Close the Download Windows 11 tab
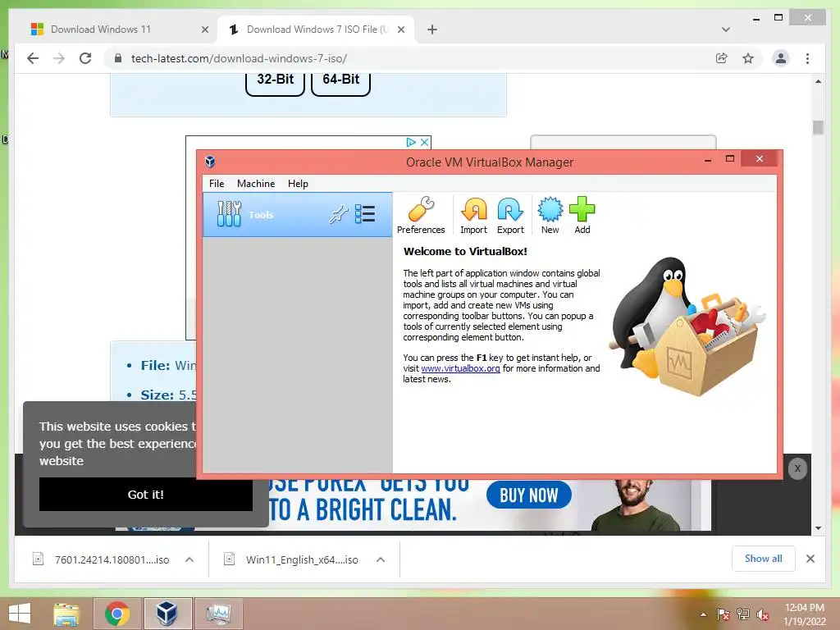The image size is (840, 630). [x=204, y=30]
